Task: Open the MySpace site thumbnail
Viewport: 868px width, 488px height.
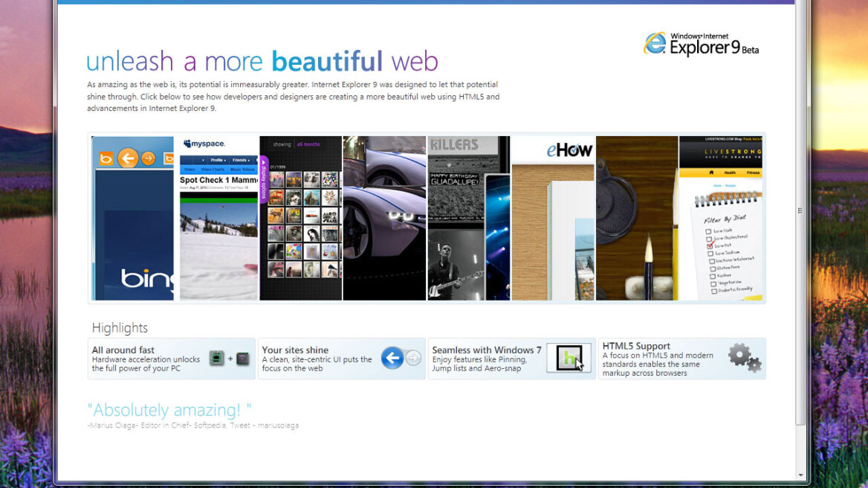Action: pos(218,218)
